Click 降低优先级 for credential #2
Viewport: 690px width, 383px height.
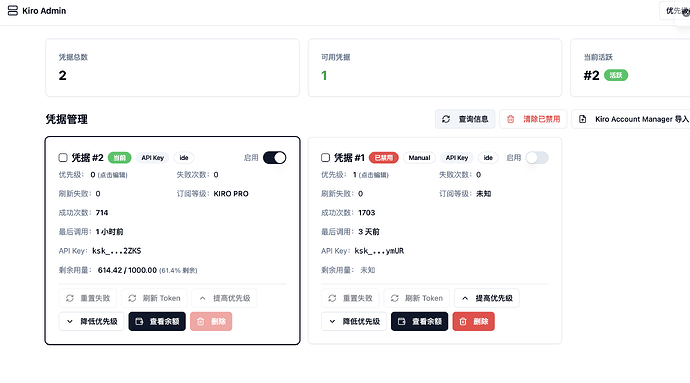click(92, 321)
